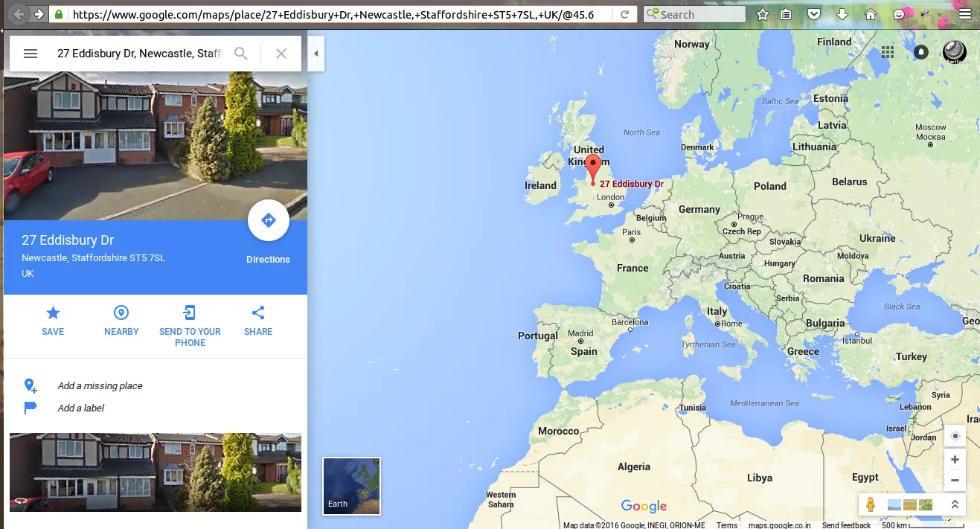This screenshot has width=980, height=529.
Task: Open the Street View thumbnail photo
Action: point(156,472)
